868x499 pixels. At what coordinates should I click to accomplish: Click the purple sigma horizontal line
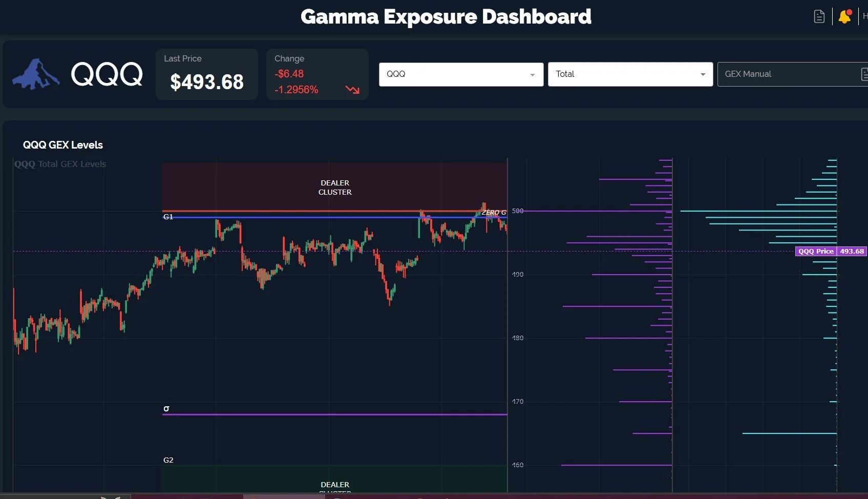pos(335,414)
